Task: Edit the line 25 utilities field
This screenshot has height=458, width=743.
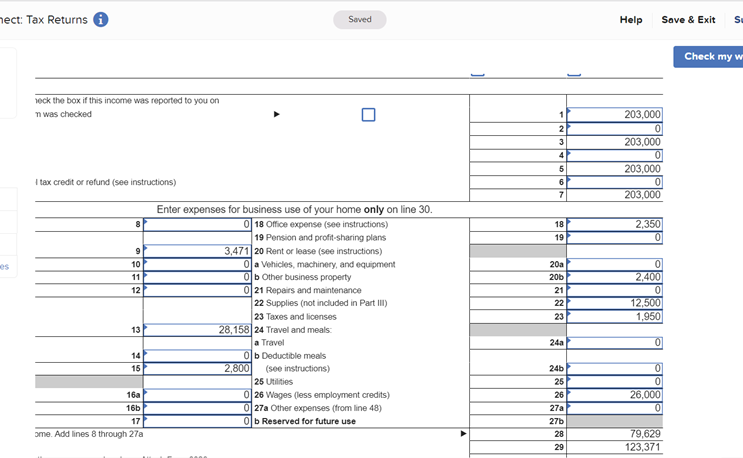Action: coord(615,382)
